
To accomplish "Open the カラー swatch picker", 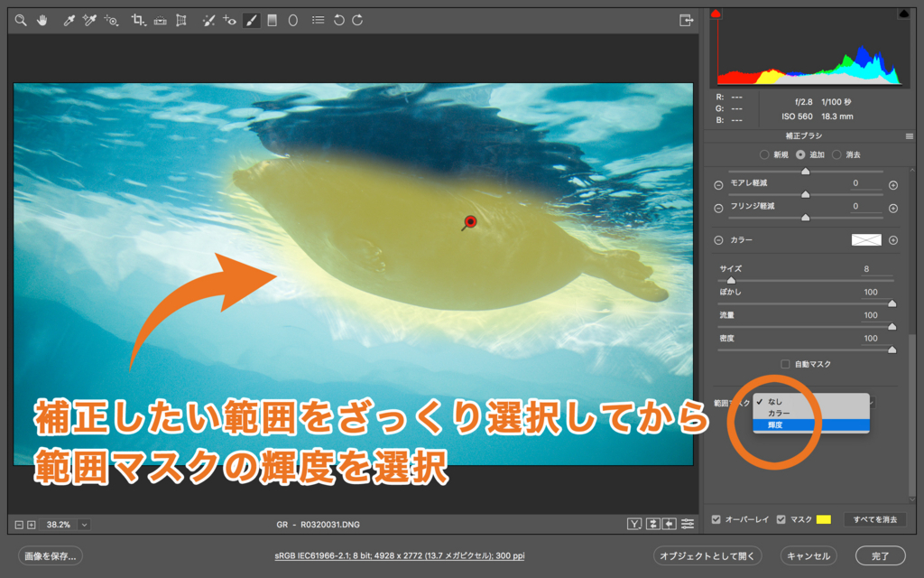I will pyautogui.click(x=866, y=239).
